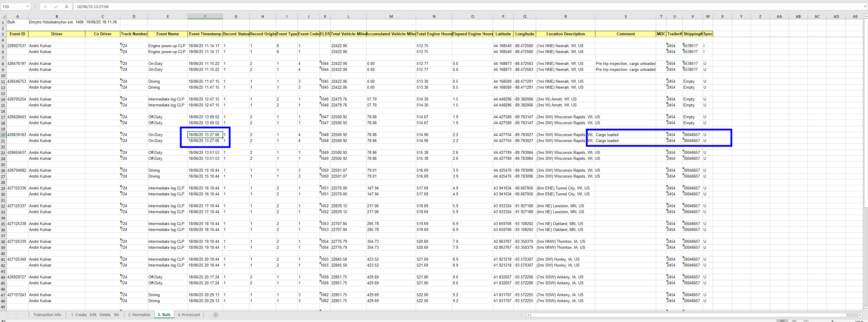Click the 'Record Status' header cell
Image resolution: width=868 pixels, height=322 pixels.
236,34
